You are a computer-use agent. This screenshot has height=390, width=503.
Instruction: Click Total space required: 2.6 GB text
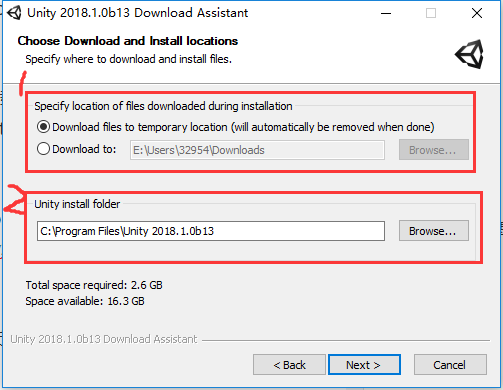pyautogui.click(x=94, y=285)
